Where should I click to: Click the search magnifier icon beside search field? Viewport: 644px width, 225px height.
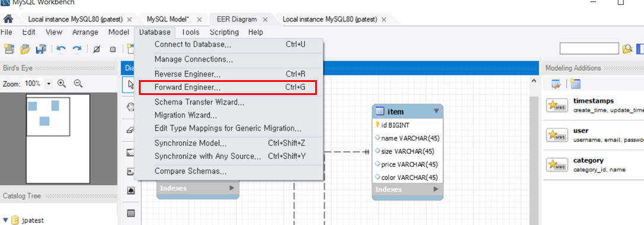(x=627, y=49)
